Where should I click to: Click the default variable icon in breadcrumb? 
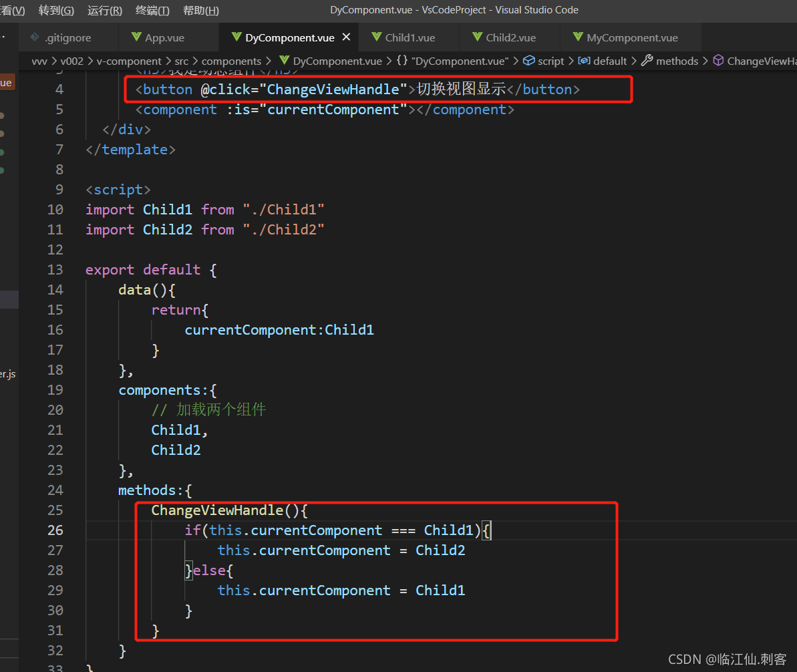[x=584, y=61]
